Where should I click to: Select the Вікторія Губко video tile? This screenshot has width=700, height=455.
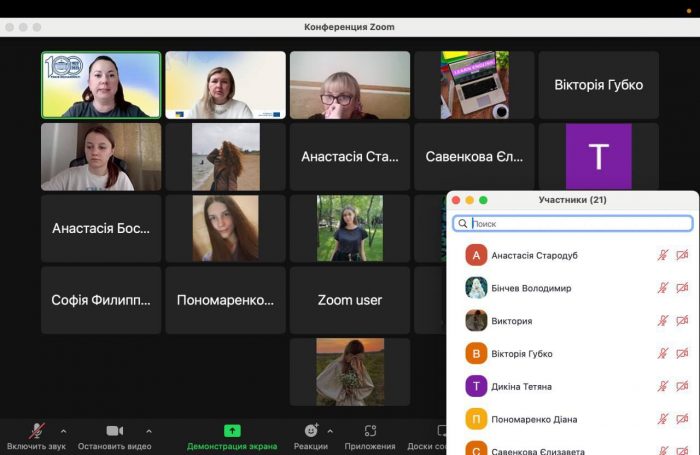[x=598, y=85]
